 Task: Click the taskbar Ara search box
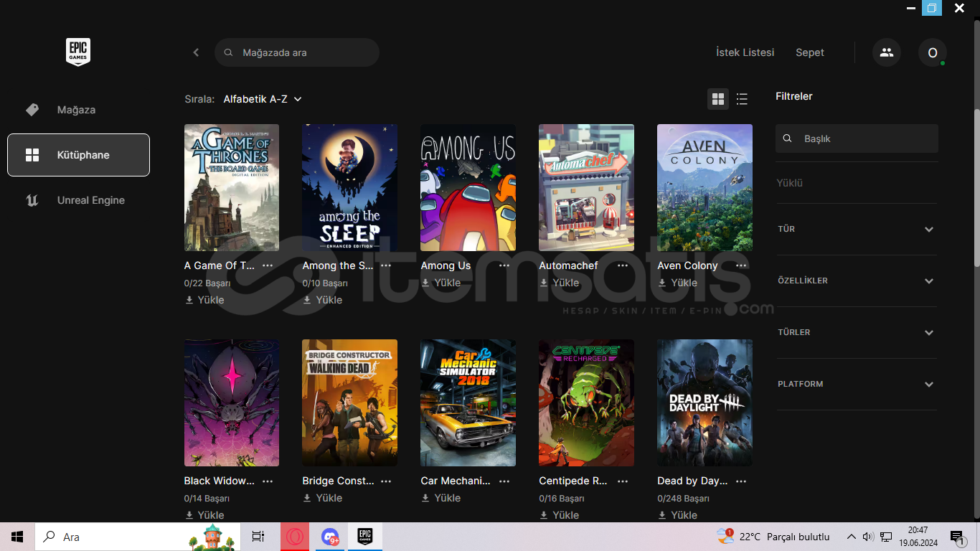coord(138,537)
